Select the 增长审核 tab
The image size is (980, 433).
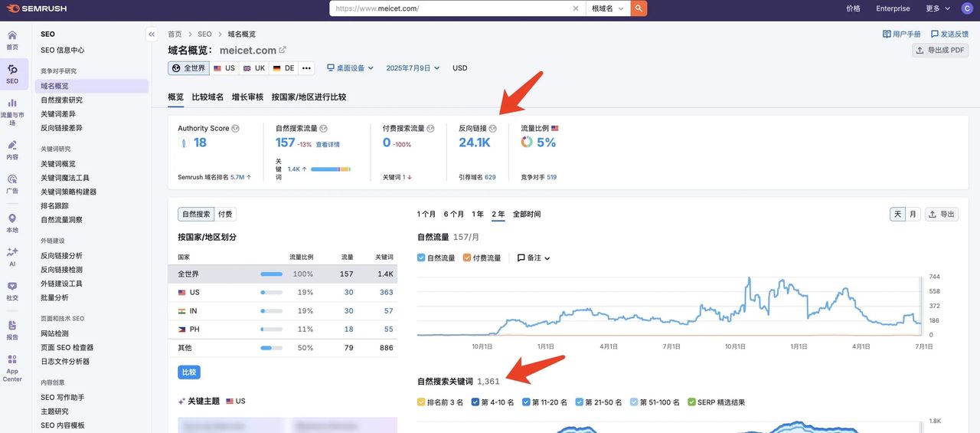pos(247,97)
